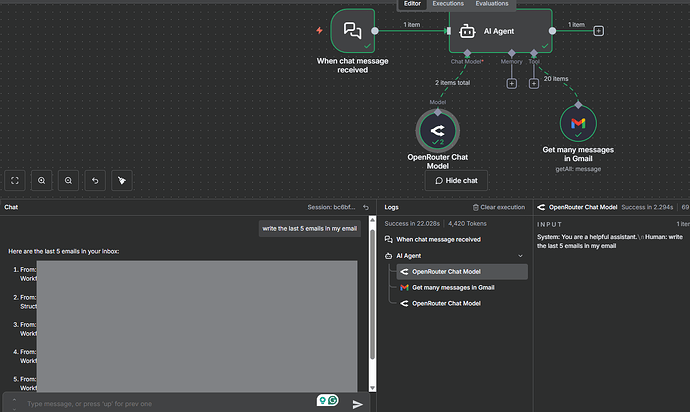
Task: Refresh the chat session icon
Action: 366,207
